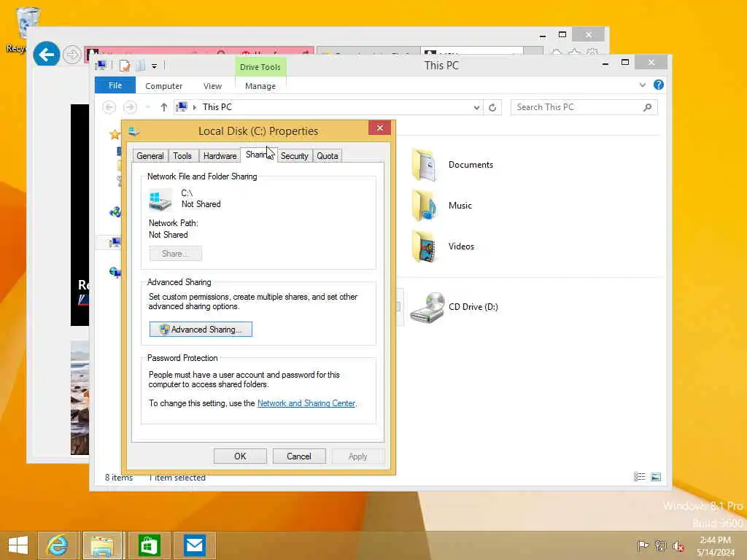Click the search magnifier icon
This screenshot has height=560, width=747.
(x=648, y=107)
